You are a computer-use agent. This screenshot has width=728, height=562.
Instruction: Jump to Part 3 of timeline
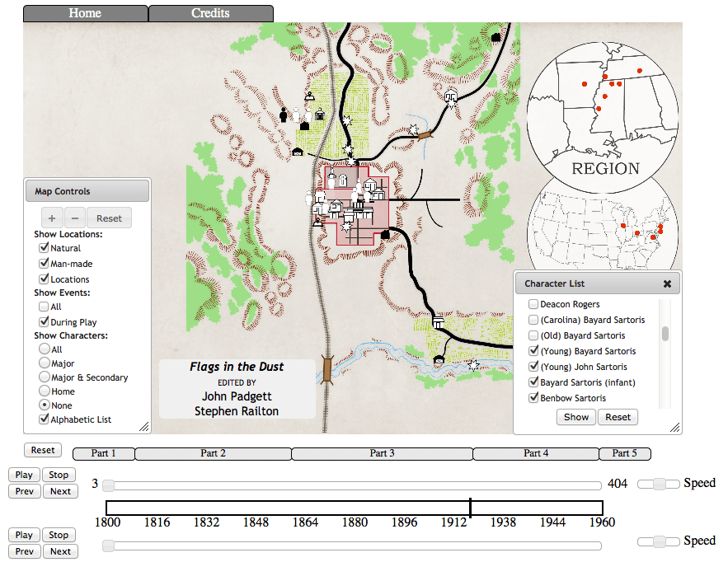382,453
